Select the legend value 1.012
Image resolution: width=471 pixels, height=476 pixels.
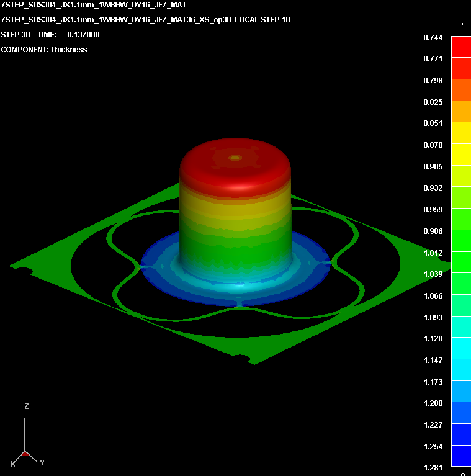click(433, 253)
